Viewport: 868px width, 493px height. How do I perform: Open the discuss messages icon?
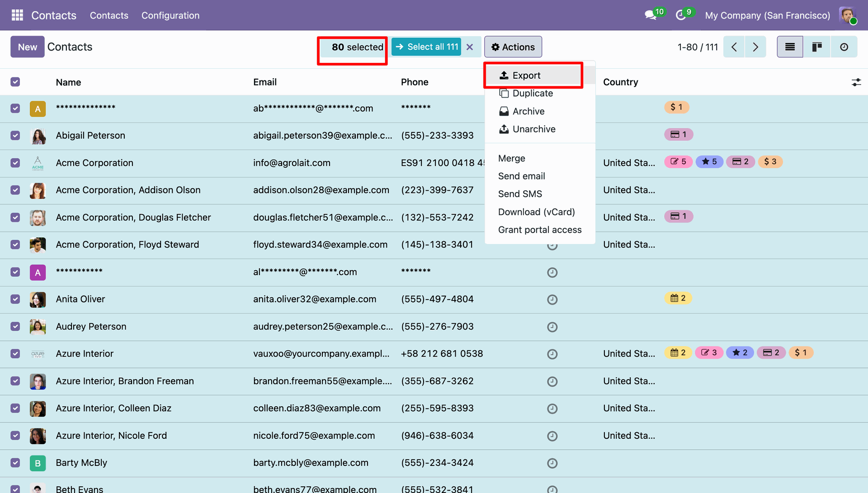[651, 15]
